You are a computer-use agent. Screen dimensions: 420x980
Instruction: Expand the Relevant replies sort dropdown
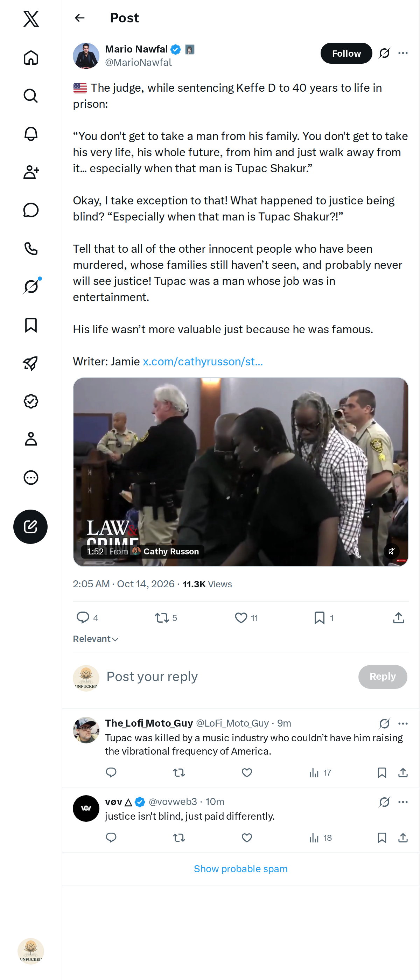(96, 639)
